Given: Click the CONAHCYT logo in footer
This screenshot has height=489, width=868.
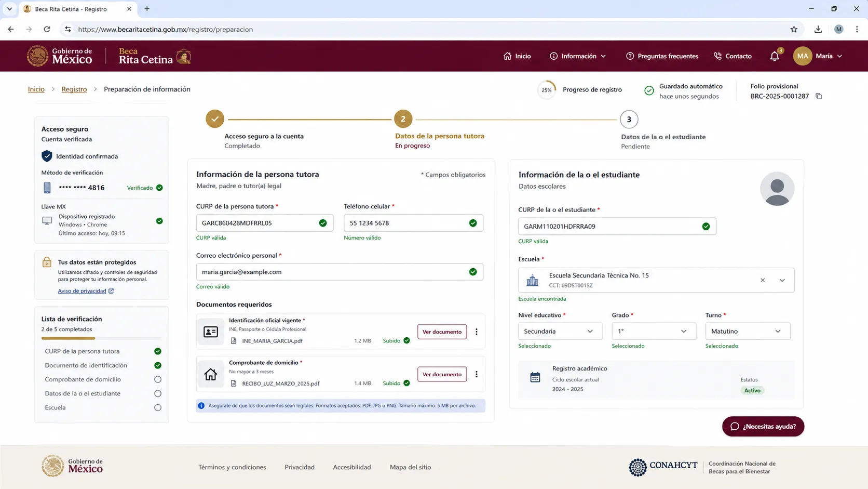Looking at the screenshot, I should 663,467.
